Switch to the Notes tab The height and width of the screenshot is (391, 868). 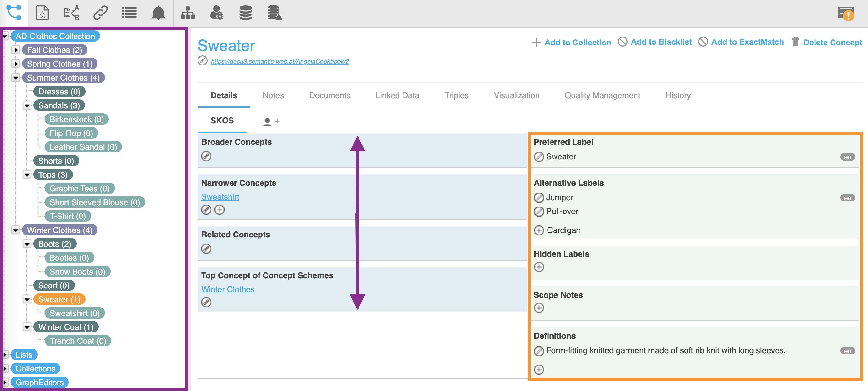[x=273, y=95]
